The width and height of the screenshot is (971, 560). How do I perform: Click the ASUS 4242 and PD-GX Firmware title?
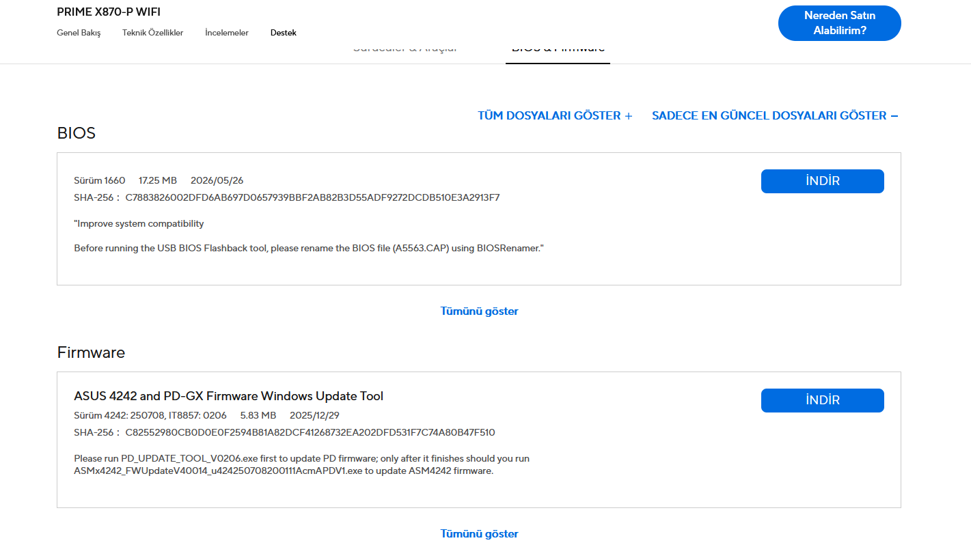228,396
